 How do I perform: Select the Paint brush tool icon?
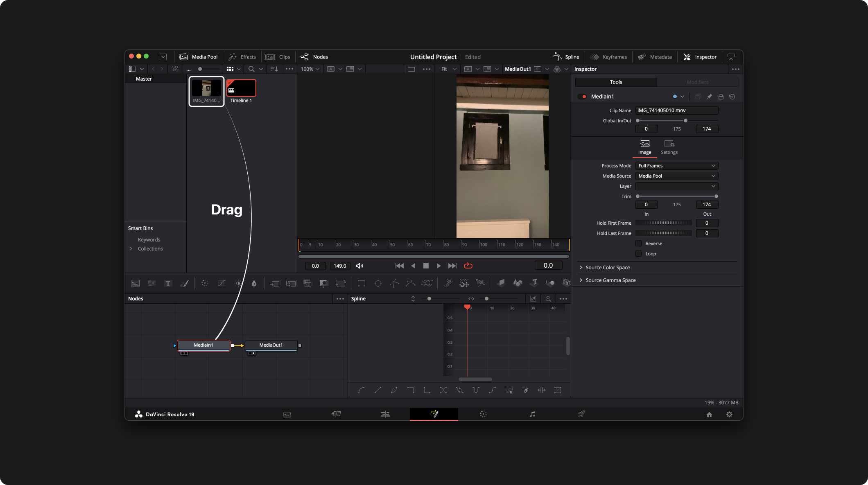click(184, 283)
